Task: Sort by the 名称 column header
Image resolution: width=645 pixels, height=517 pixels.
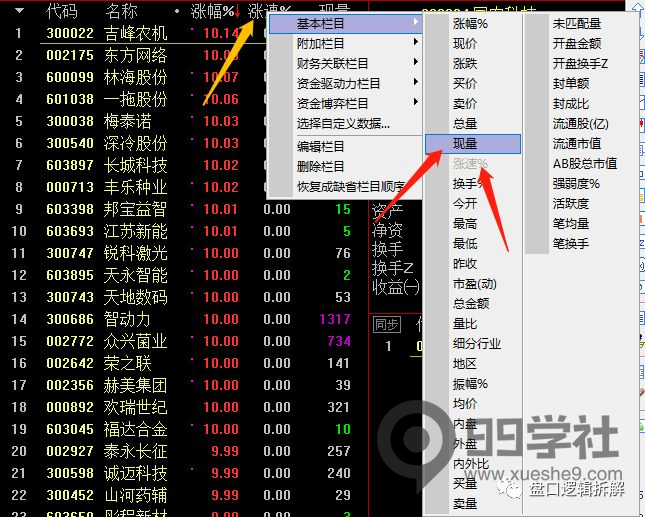Action: point(121,11)
